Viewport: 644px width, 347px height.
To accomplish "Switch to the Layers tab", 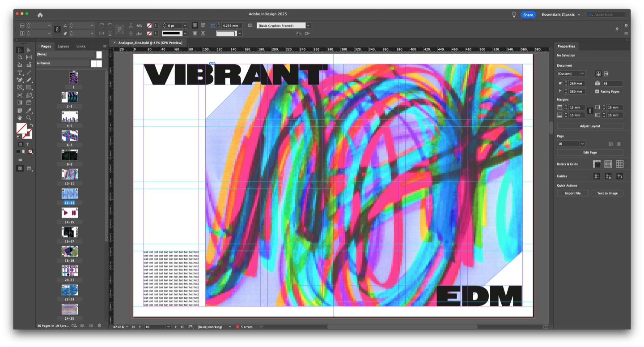I will point(64,46).
